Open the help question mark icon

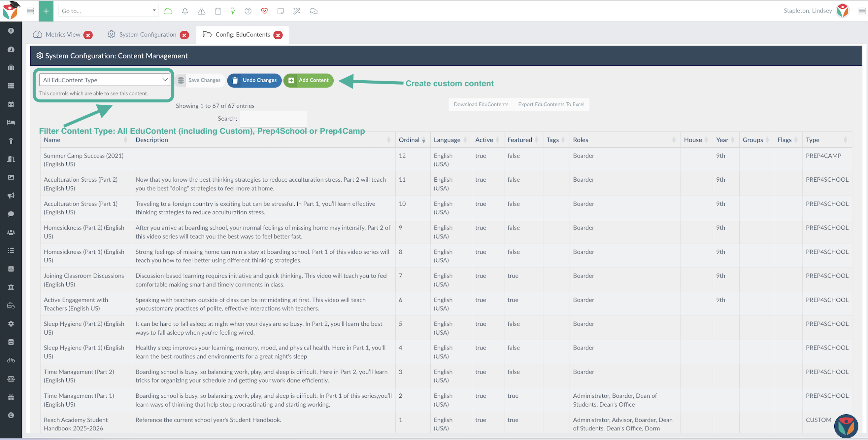[x=248, y=11]
